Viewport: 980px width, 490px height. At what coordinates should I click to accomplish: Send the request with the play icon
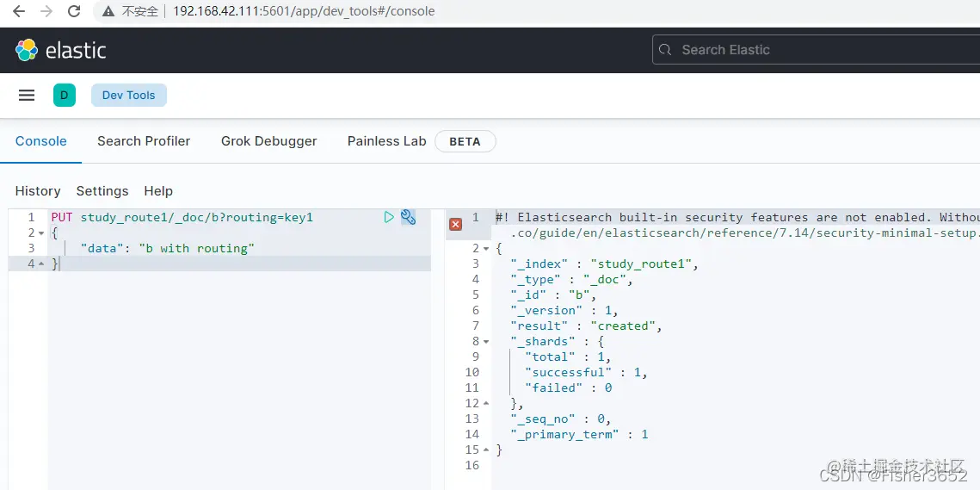click(389, 217)
